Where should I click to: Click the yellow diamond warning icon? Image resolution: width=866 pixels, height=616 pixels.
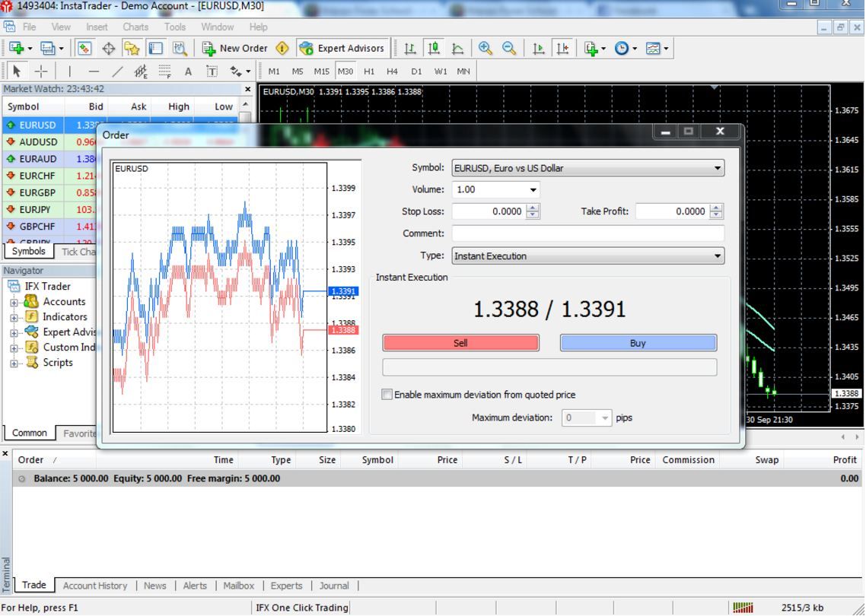click(282, 49)
